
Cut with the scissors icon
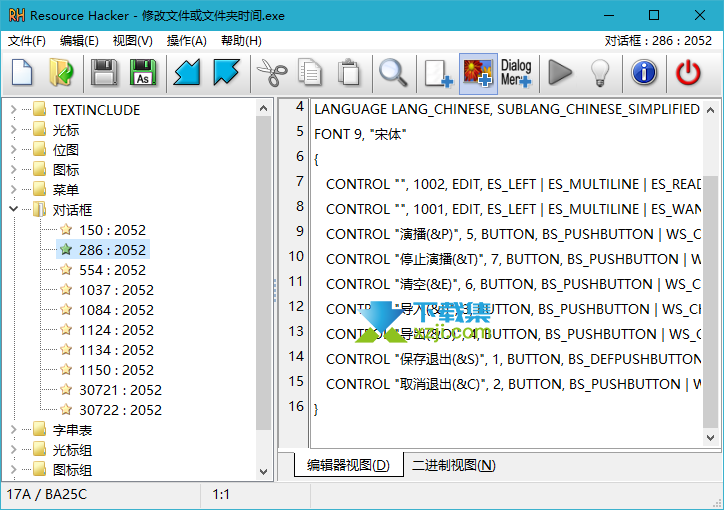click(x=272, y=73)
